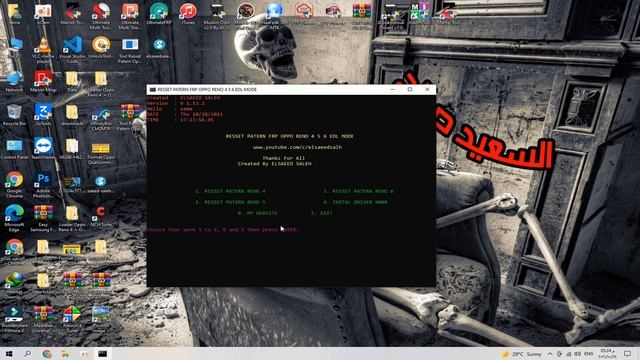Click the taskbar Search icon

[x=27, y=353]
